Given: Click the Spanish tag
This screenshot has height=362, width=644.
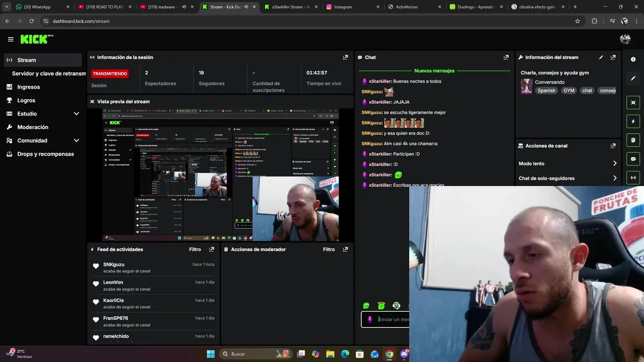Looking at the screenshot, I should 546,90.
